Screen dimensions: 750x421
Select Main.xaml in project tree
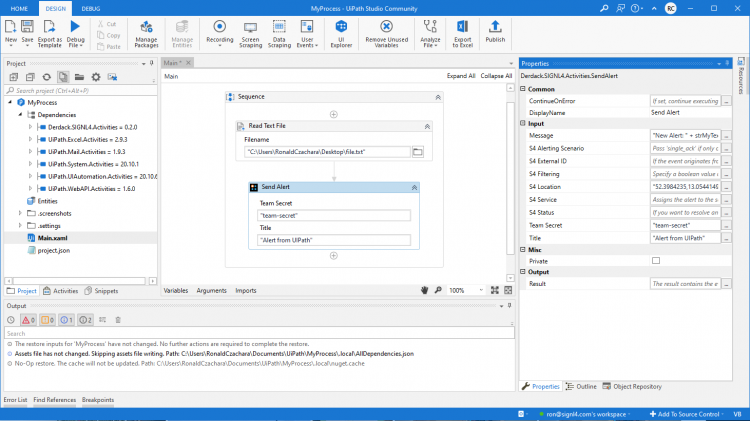(53, 238)
